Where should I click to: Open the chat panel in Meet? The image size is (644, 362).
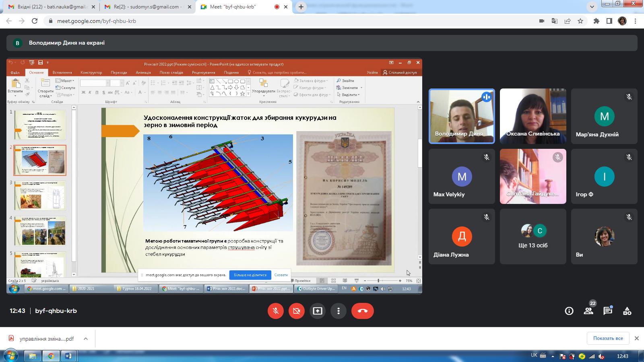pos(608,311)
